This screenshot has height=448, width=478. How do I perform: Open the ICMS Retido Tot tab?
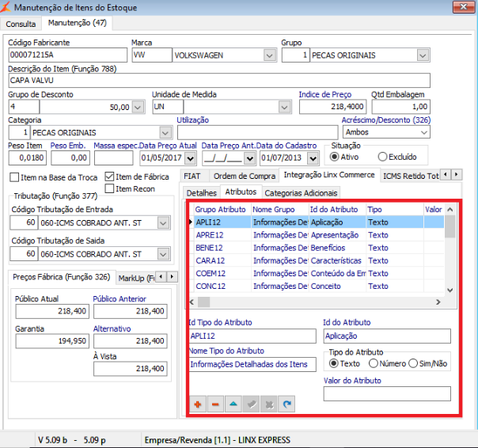click(411, 176)
